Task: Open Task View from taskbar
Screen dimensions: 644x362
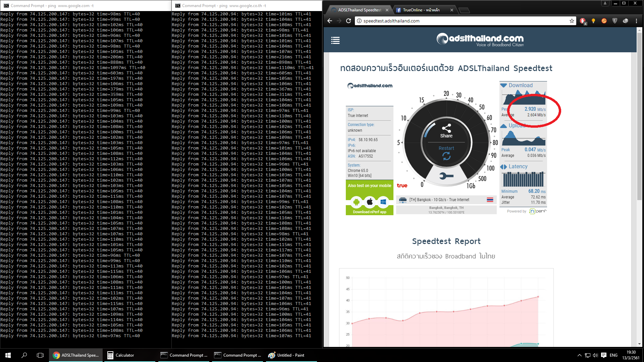Action: 40,355
